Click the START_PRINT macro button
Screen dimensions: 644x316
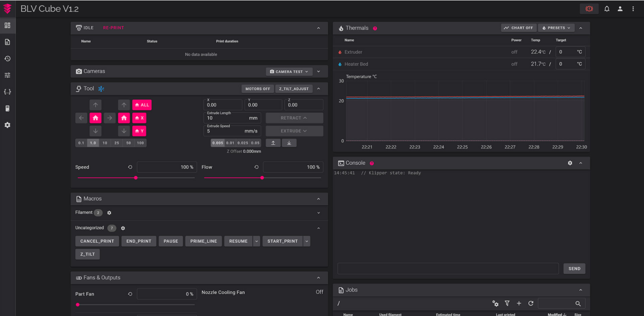(282, 241)
